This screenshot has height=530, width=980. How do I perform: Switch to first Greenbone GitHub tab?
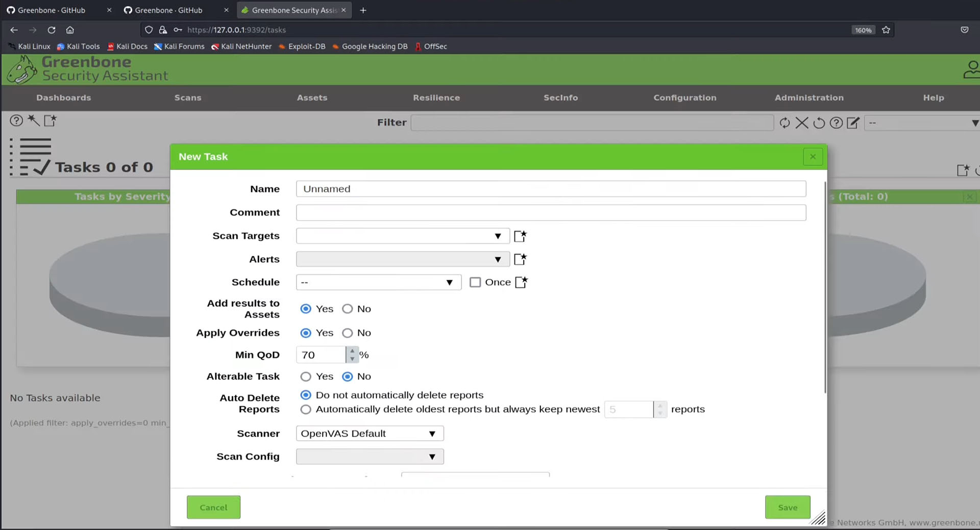click(59, 10)
